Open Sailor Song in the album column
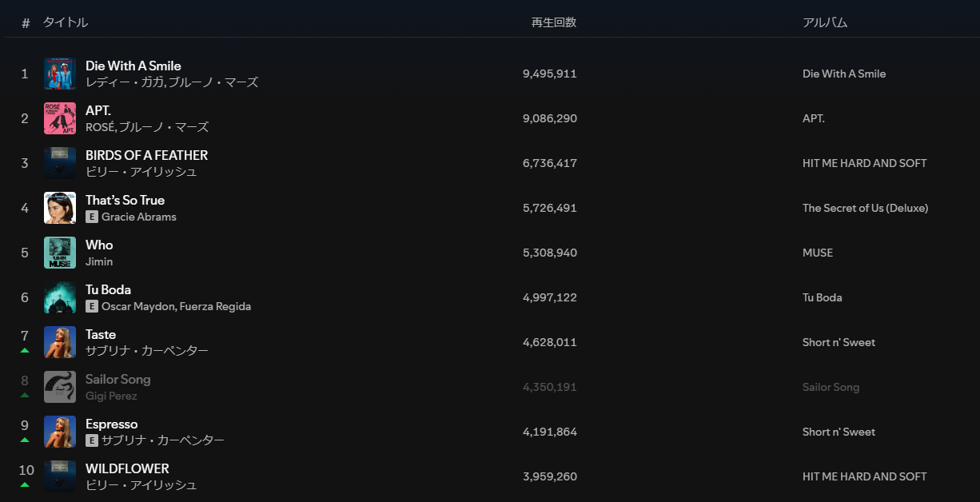The height and width of the screenshot is (502, 980). click(831, 387)
